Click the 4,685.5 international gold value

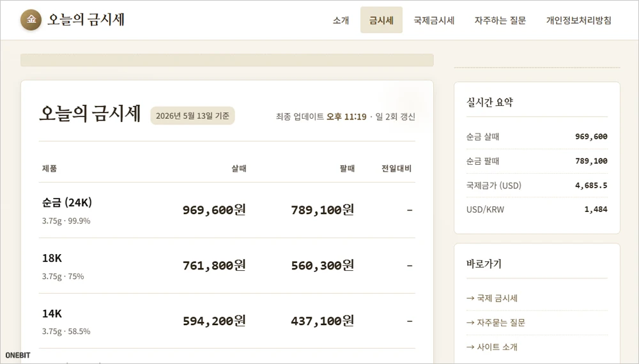click(x=591, y=185)
